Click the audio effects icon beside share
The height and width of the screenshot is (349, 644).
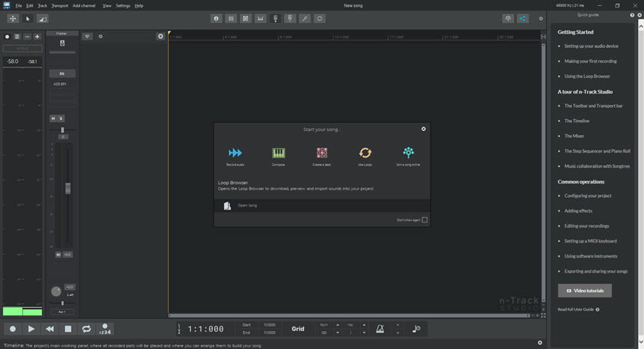(x=508, y=19)
